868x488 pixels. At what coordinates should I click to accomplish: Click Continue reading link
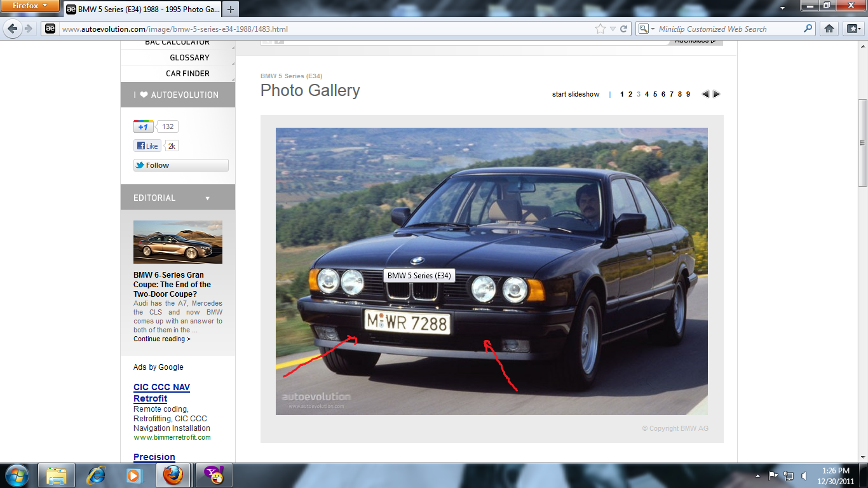161,339
